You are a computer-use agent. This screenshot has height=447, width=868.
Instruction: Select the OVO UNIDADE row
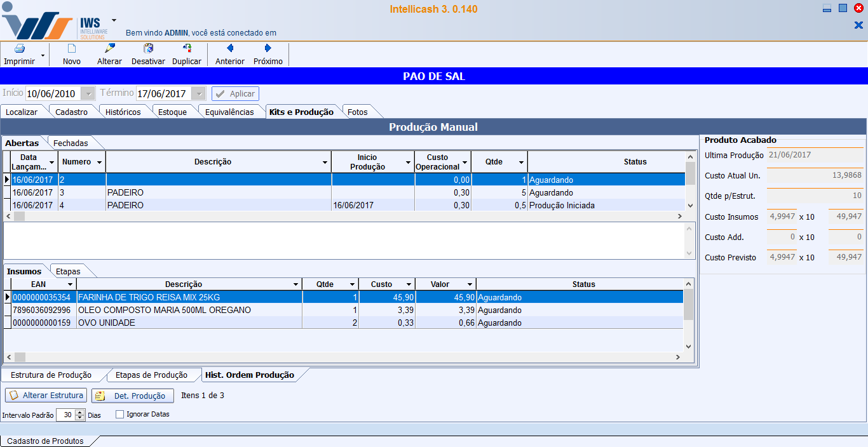point(191,323)
